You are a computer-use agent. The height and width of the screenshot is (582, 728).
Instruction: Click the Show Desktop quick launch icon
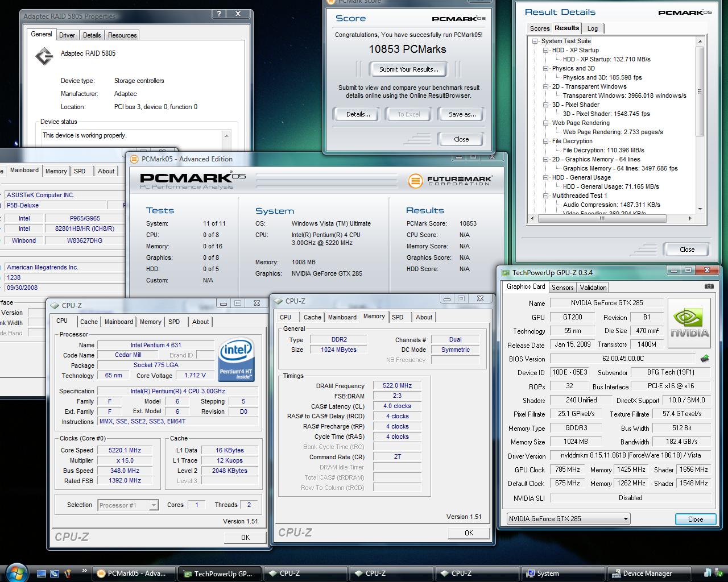[x=42, y=573]
